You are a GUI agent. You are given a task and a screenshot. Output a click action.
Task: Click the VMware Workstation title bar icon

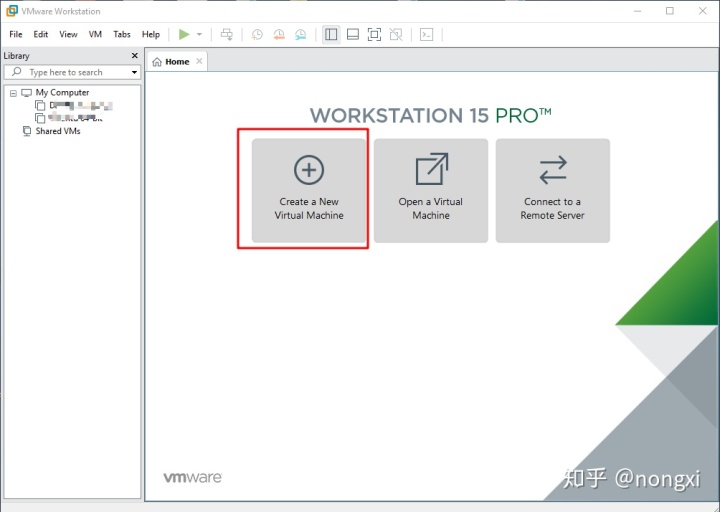11,11
